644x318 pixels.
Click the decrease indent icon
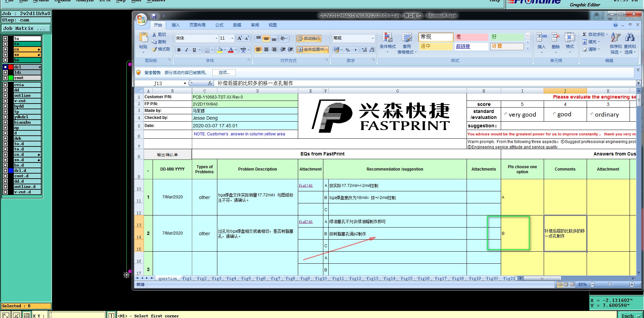[x=283, y=50]
